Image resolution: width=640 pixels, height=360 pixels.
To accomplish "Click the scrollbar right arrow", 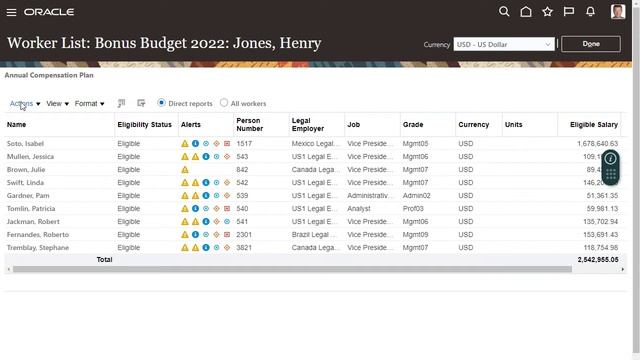I will point(622,269).
